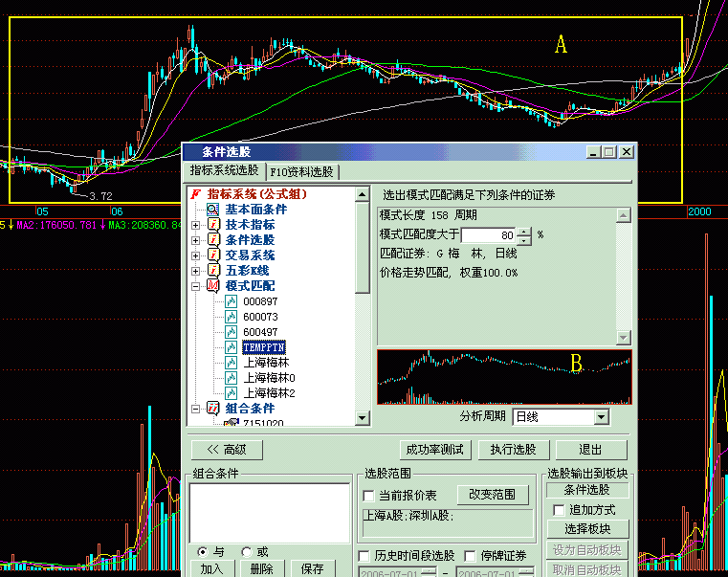Image resolution: width=728 pixels, height=577 pixels.
Task: Select the 上海梅林0 pattern item
Action: coord(269,378)
